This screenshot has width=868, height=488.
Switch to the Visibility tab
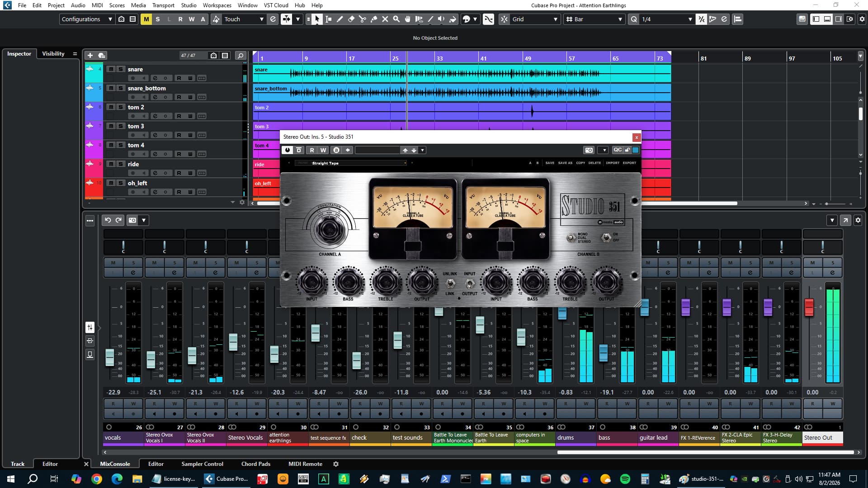point(53,53)
